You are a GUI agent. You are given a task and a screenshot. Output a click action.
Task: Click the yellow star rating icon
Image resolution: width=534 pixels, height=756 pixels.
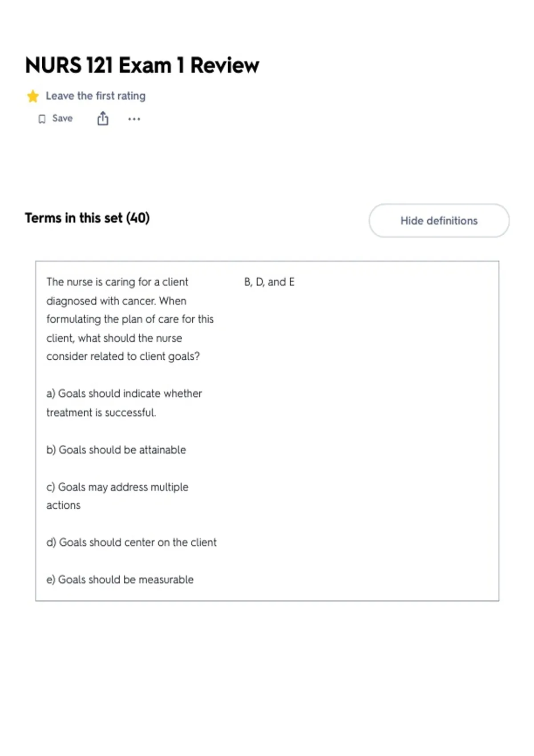(x=32, y=96)
